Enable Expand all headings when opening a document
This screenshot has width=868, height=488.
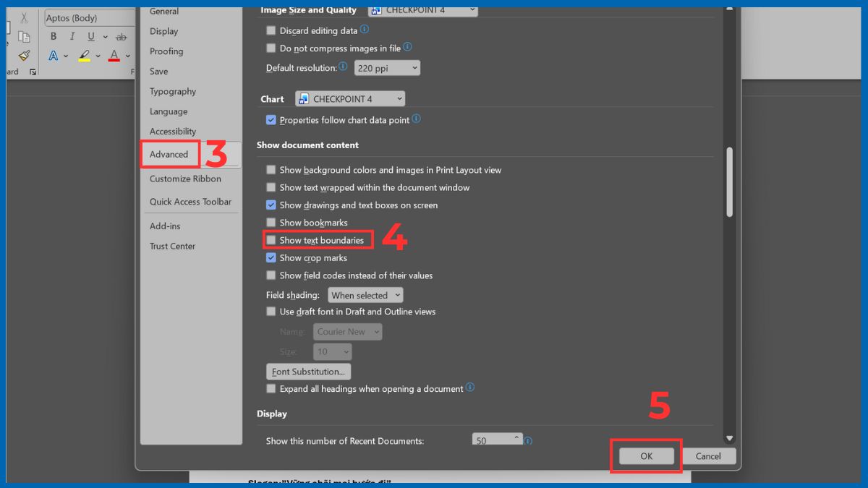coord(271,389)
